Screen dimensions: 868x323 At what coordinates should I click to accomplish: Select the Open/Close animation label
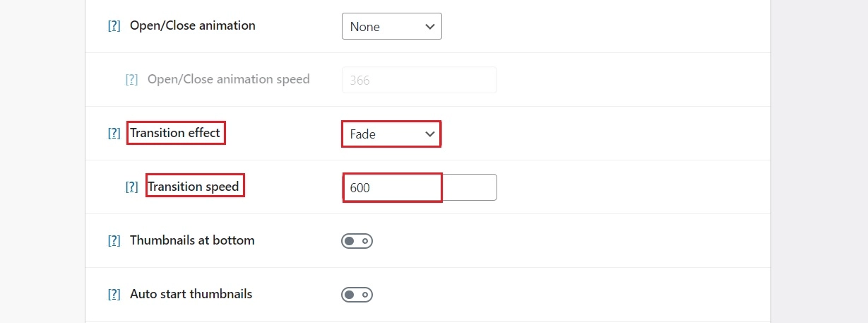point(193,25)
